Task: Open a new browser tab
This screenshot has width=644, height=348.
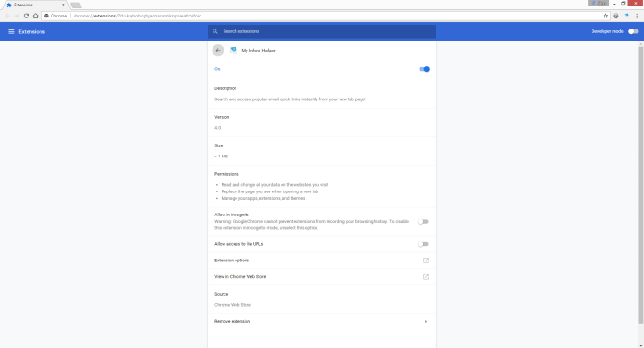Action: click(x=75, y=5)
